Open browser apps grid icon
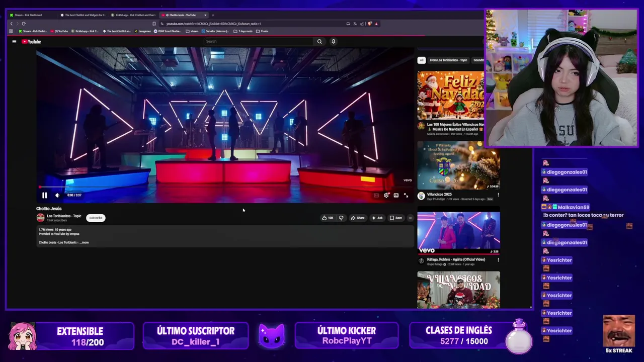This screenshot has height=362, width=644. [11, 31]
